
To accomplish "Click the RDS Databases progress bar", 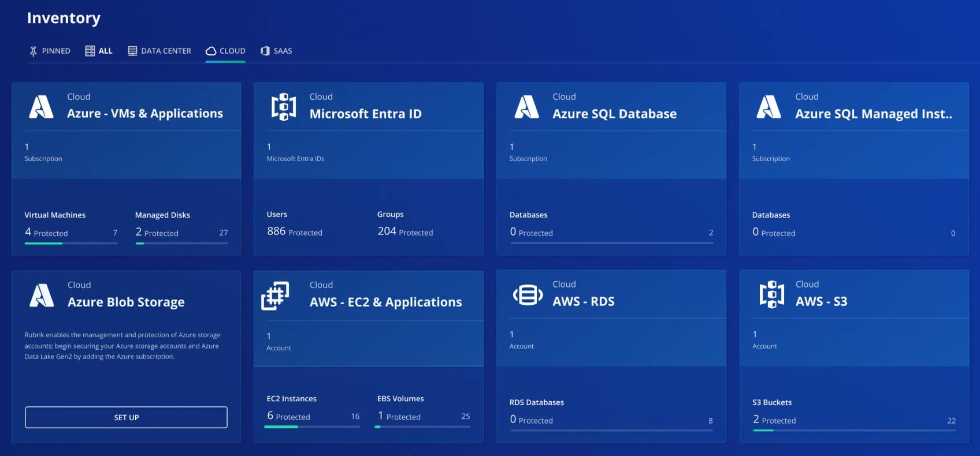I will click(611, 430).
